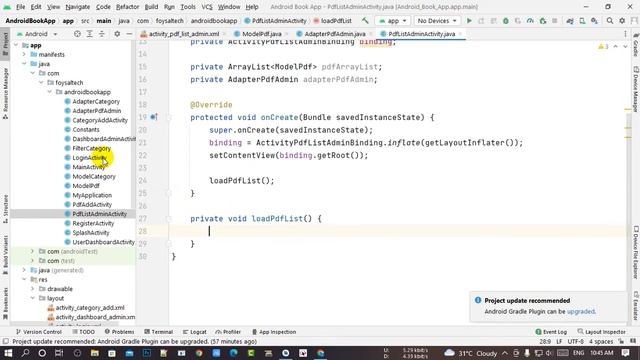Collapse the layout folder
Viewport: 640px width, 360px height.
pyautogui.click(x=32, y=298)
